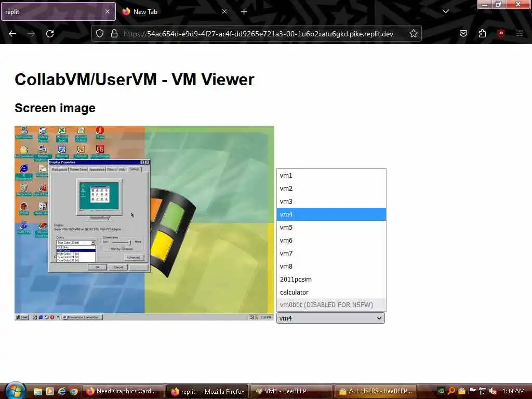Launch Windows Media Player quick launch icon
This screenshot has width=532, height=399.
pyautogui.click(x=49, y=391)
